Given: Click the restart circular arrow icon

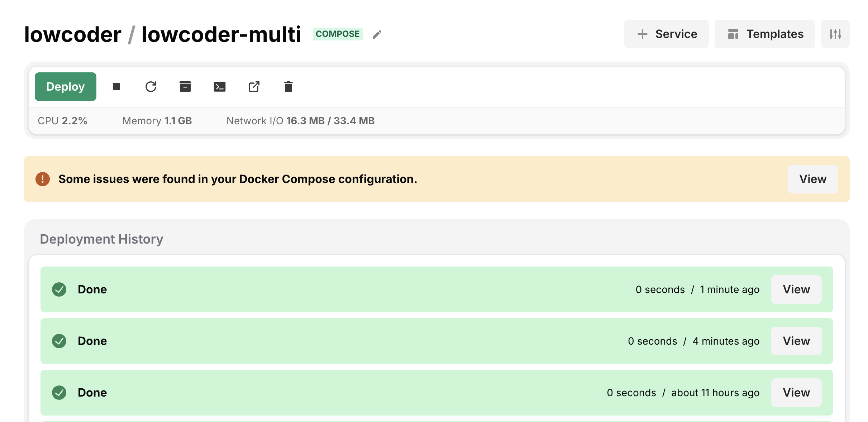Looking at the screenshot, I should tap(151, 87).
